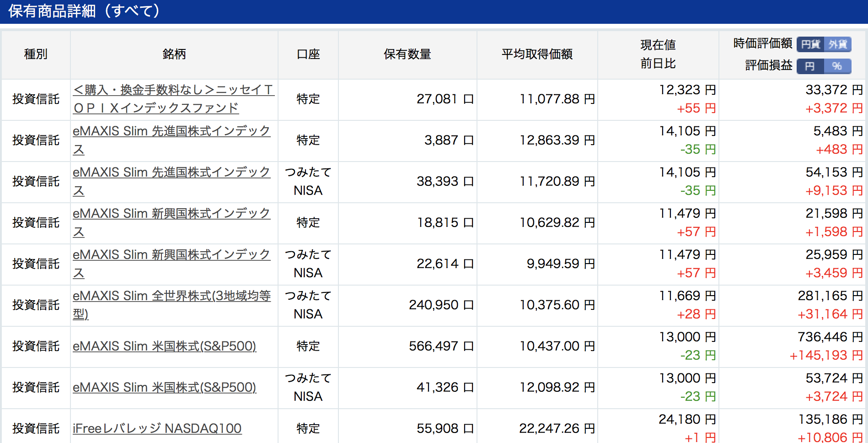Open eMAXIS Slim 先進国株式インデックス in 特定 account

point(172,140)
